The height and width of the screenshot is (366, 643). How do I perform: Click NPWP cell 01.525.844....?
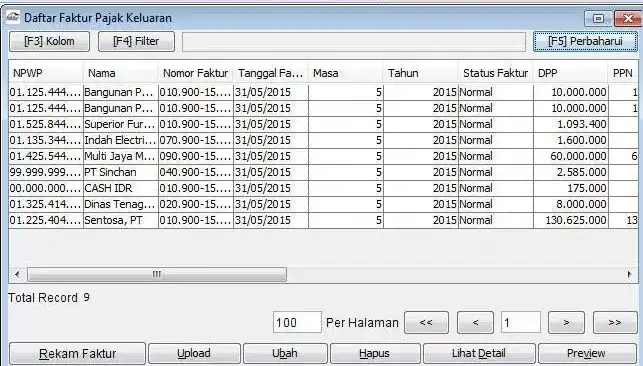pos(46,124)
